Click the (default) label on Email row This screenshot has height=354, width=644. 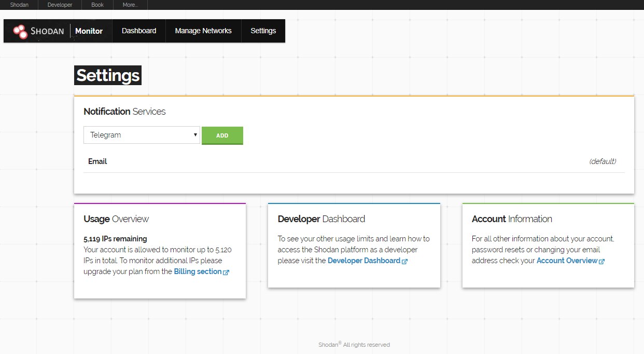pyautogui.click(x=603, y=161)
